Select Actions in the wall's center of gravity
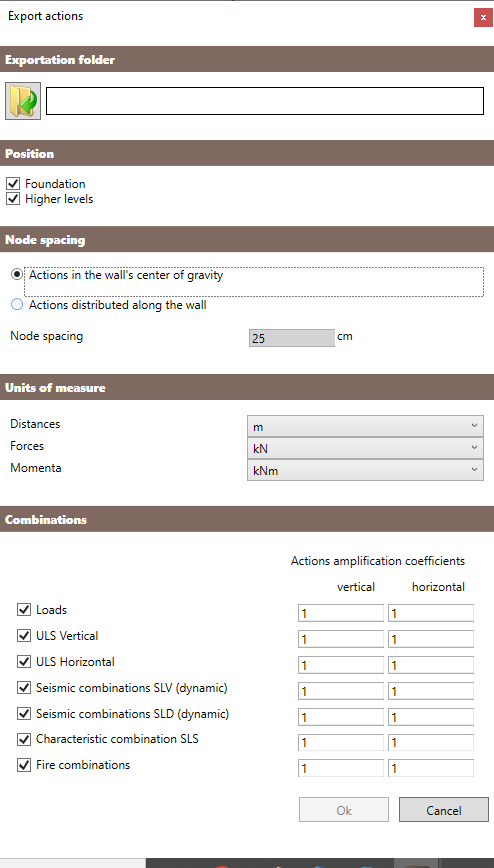The width and height of the screenshot is (494, 868). click(x=17, y=275)
